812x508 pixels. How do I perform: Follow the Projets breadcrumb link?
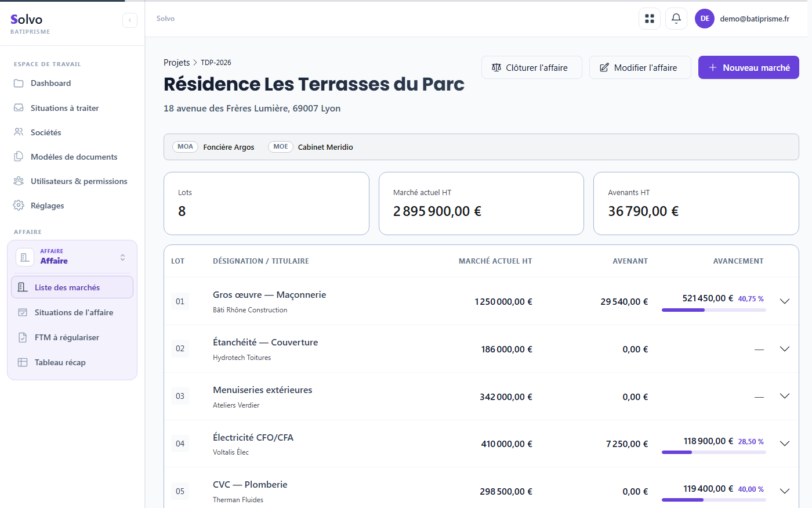coord(176,63)
